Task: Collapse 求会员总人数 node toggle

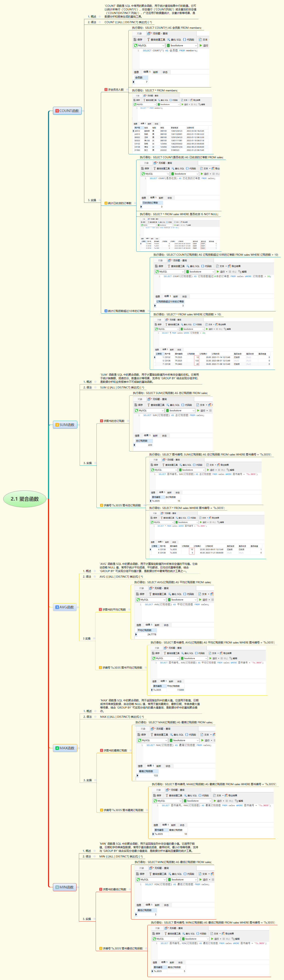Action: click(x=127, y=90)
